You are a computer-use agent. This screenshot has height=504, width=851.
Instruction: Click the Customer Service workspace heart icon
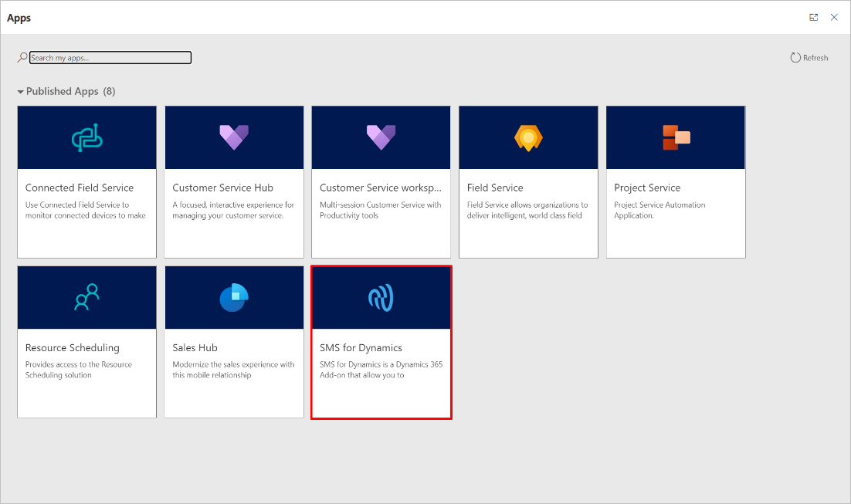[381, 137]
